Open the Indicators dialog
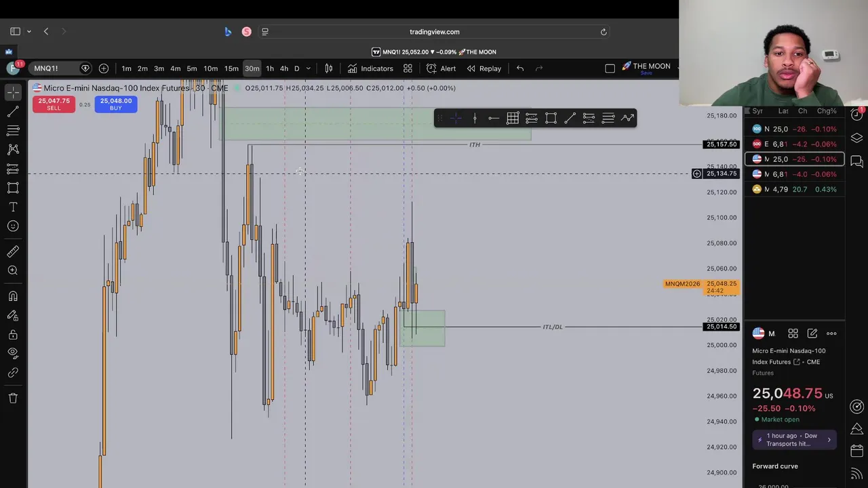Viewport: 868px width, 488px height. click(370, 68)
